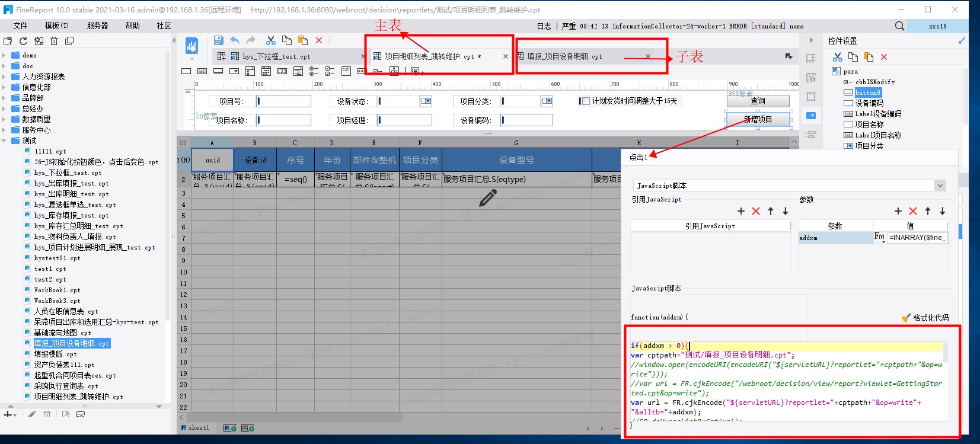Click the 项目号 input field
Screen dimensions: 980x444
click(x=283, y=101)
